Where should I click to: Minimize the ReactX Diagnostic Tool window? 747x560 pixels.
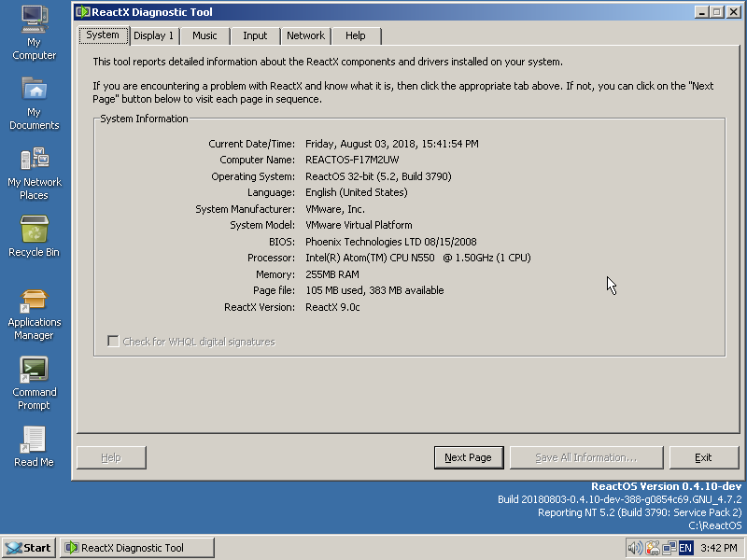[701, 12]
